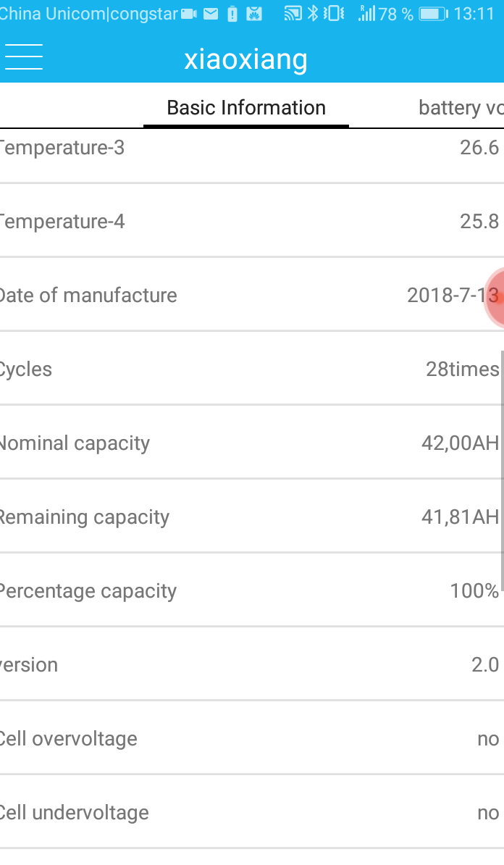Image resolution: width=504 pixels, height=865 pixels.
Task: Tap the cast screen status icon
Action: point(293,14)
